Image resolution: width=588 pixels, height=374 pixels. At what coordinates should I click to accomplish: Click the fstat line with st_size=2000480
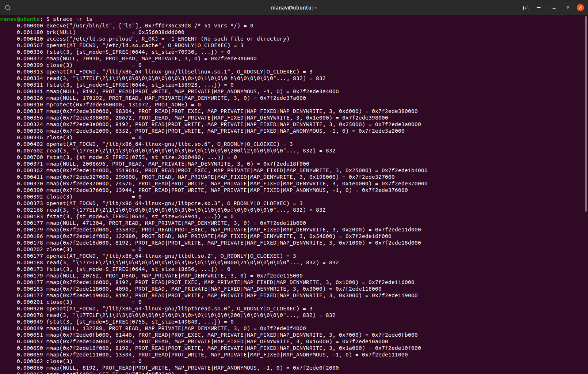click(127, 157)
